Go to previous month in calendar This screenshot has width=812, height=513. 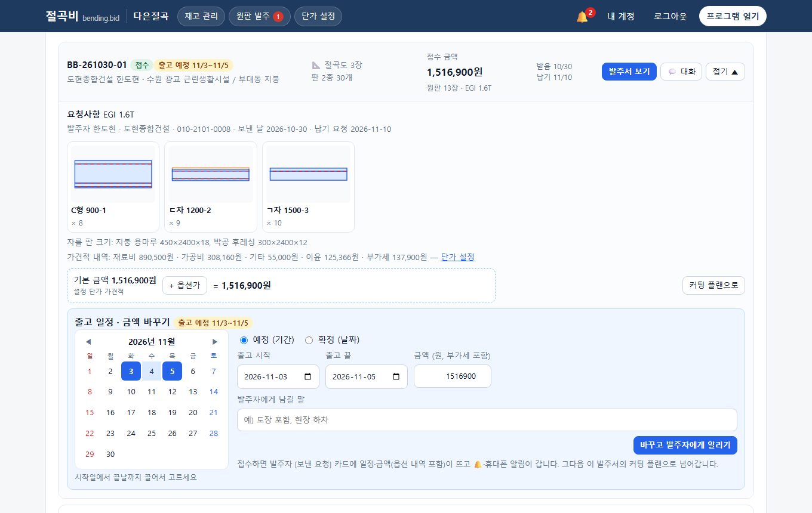88,342
